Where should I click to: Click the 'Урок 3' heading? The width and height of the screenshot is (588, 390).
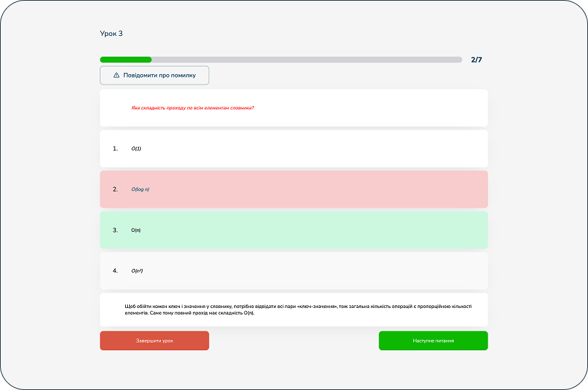111,33
